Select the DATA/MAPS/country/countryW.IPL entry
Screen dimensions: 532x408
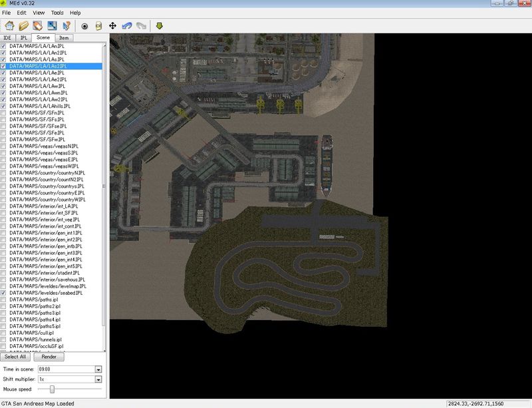[47, 200]
